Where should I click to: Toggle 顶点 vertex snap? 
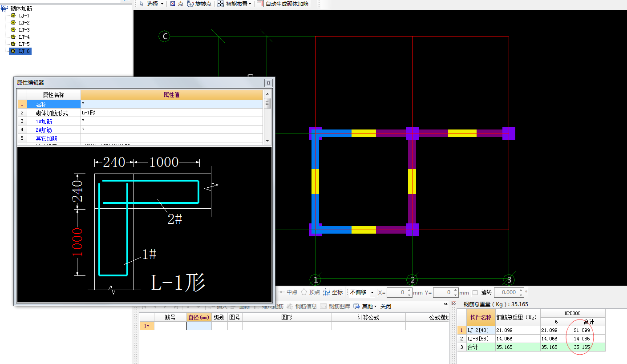tap(311, 292)
